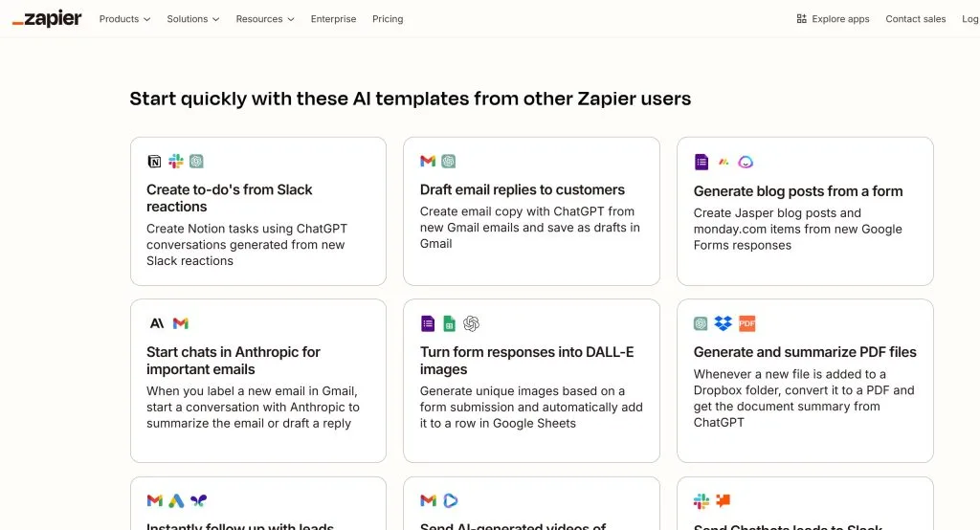The image size is (980, 530).
Task: Click the Explore apps grid icon
Action: 801,19
